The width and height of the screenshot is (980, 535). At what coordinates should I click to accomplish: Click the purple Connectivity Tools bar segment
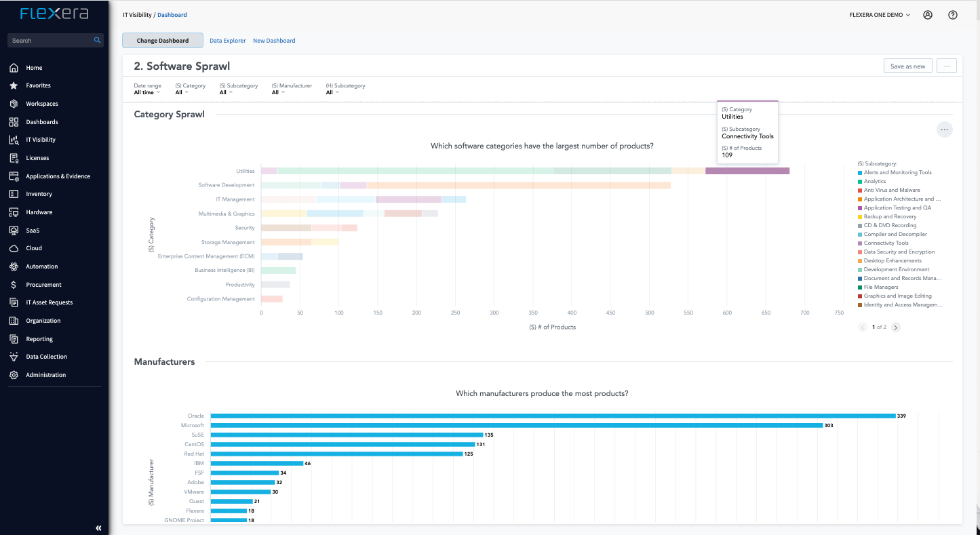point(747,171)
